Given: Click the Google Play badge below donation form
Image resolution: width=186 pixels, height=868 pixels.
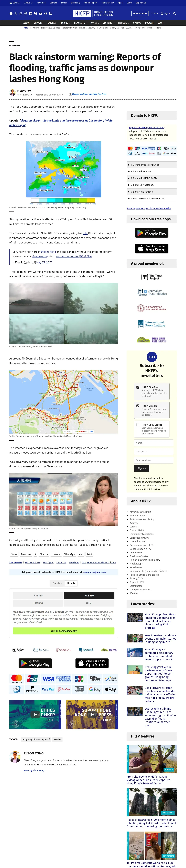Looking at the screenshot, I should tap(35, 663).
